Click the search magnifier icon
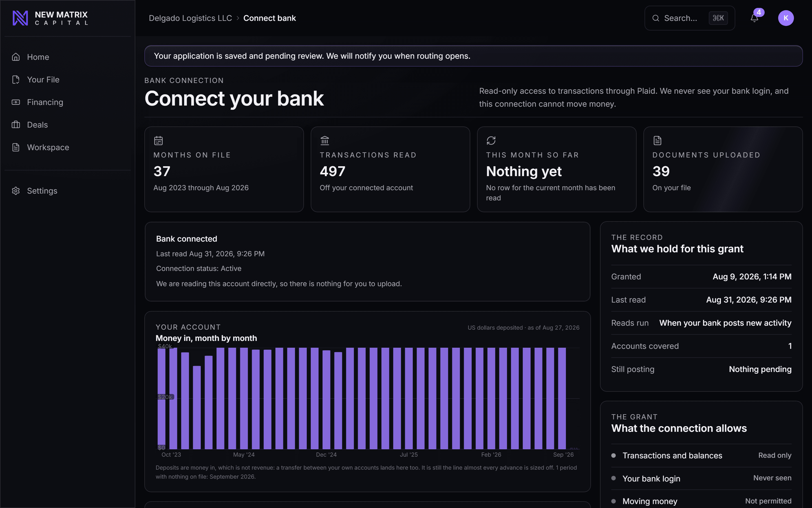 coord(656,18)
